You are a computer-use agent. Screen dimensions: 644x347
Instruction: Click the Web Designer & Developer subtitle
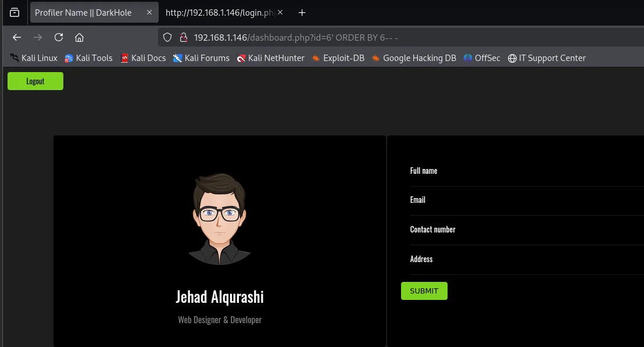click(x=220, y=320)
